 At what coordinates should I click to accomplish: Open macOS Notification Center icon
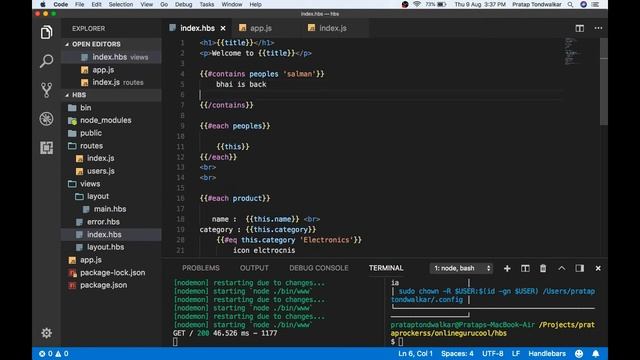[x=596, y=4]
